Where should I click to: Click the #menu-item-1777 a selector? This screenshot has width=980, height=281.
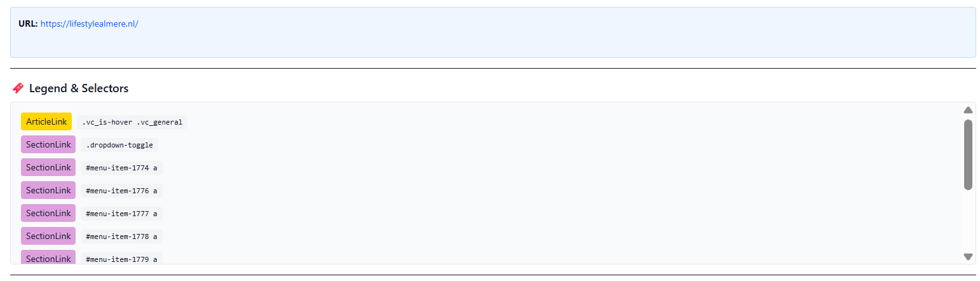coord(121,214)
